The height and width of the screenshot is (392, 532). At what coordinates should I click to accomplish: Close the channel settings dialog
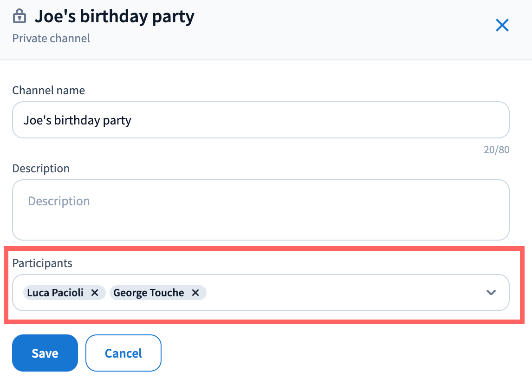pos(502,26)
